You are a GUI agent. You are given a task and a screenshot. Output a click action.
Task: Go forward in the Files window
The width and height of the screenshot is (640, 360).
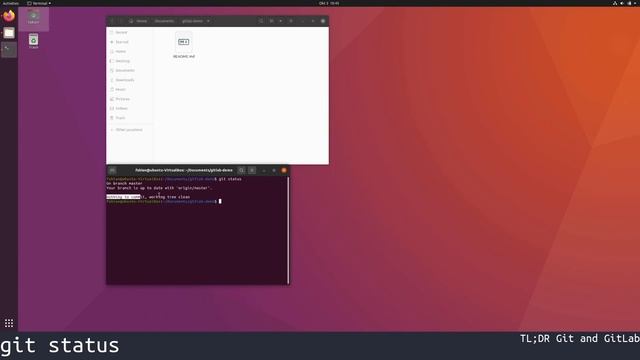pos(121,21)
